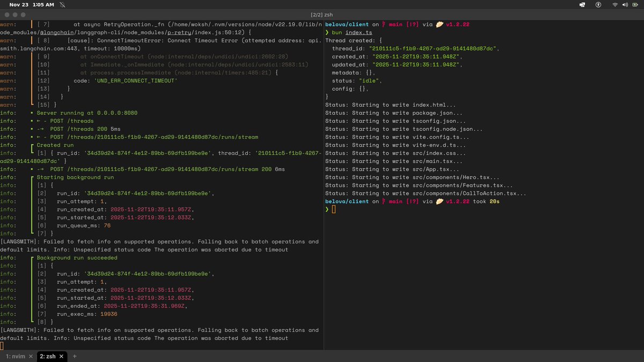Click the underlined index.ts in the bun command
The image size is (644, 362).
coord(358,33)
